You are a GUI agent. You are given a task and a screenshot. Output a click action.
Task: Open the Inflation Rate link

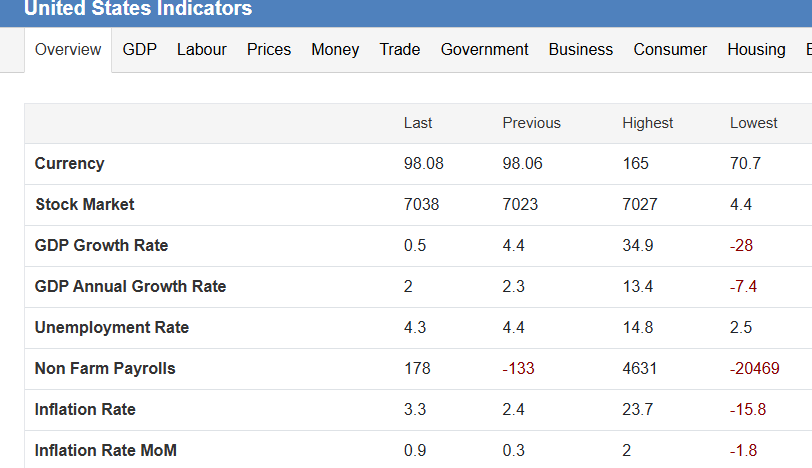click(x=85, y=409)
